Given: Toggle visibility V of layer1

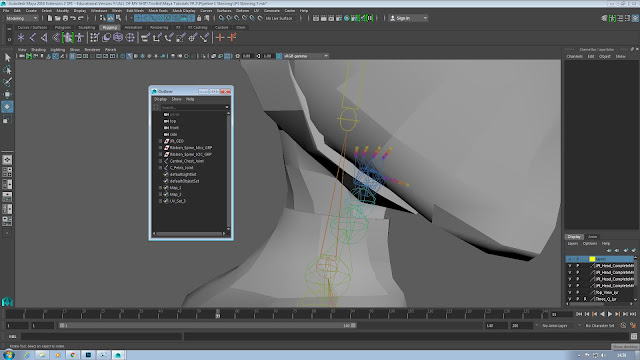Looking at the screenshot, I should click(570, 259).
